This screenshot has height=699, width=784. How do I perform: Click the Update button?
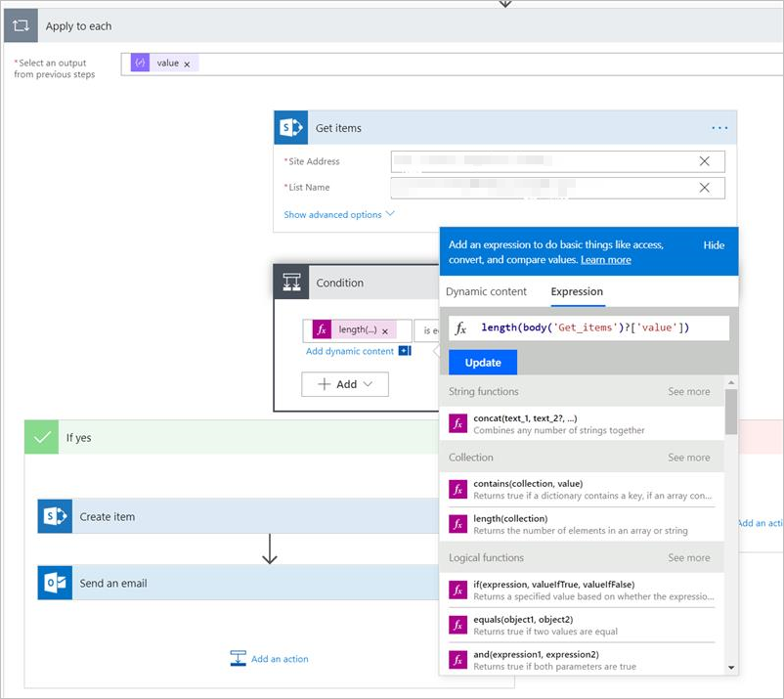[483, 363]
